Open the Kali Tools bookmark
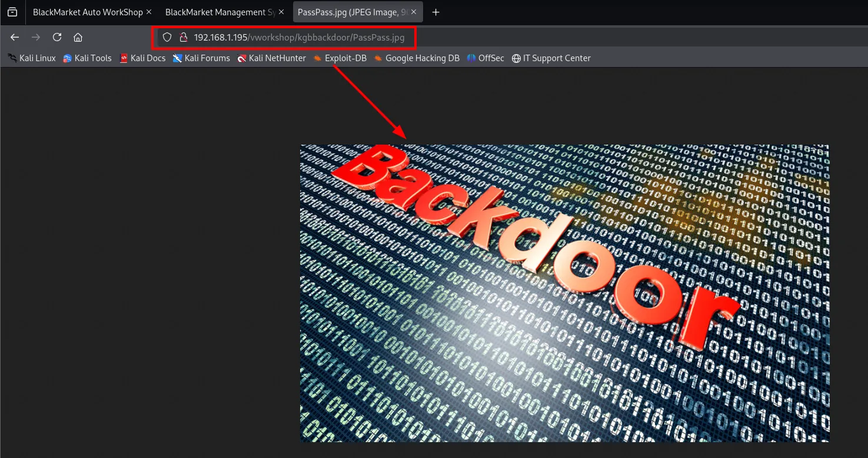The height and width of the screenshot is (458, 868). click(x=87, y=58)
